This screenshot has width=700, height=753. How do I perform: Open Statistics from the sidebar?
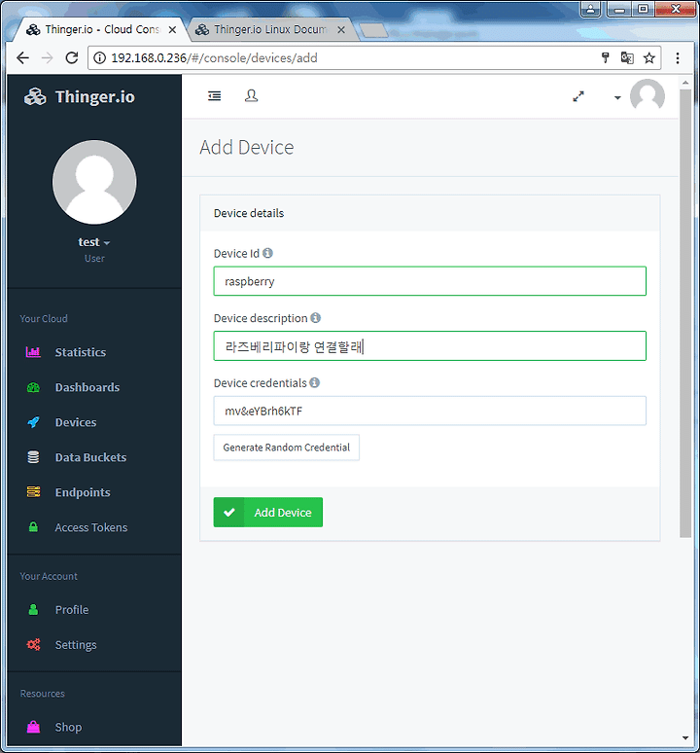click(80, 352)
